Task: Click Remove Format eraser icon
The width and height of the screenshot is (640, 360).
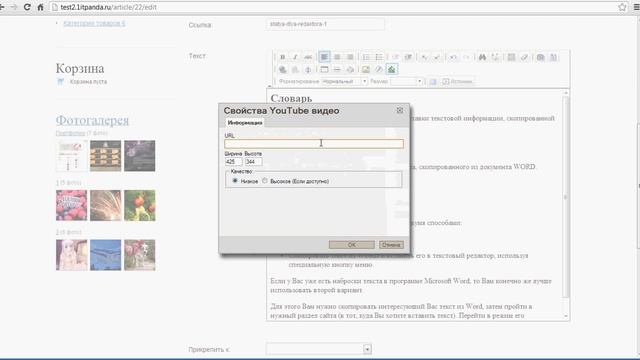Action: pyautogui.click(x=524, y=57)
